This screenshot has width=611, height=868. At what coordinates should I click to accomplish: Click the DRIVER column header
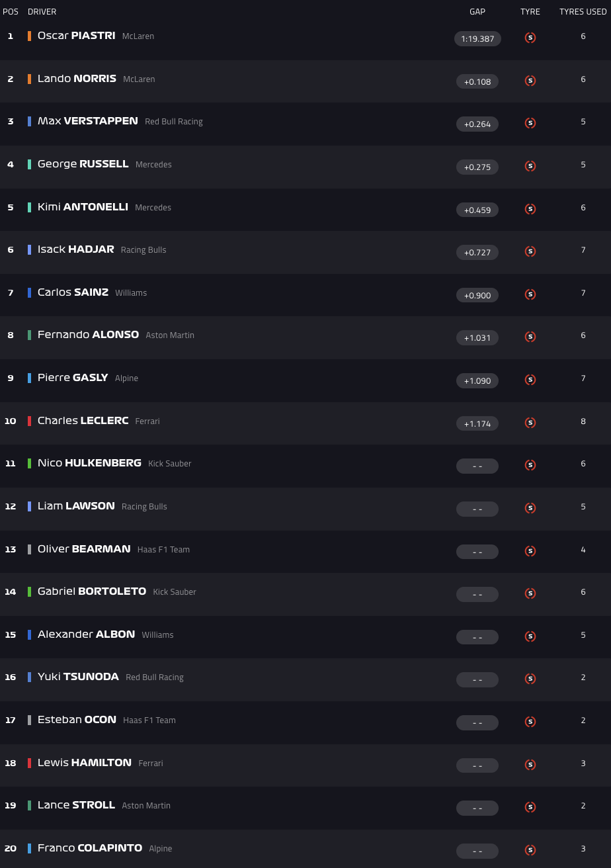(x=42, y=12)
